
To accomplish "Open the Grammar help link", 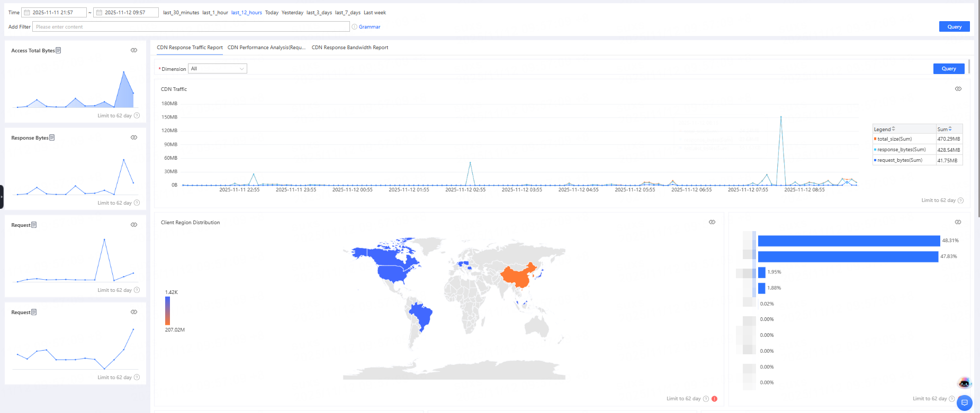I will (369, 27).
